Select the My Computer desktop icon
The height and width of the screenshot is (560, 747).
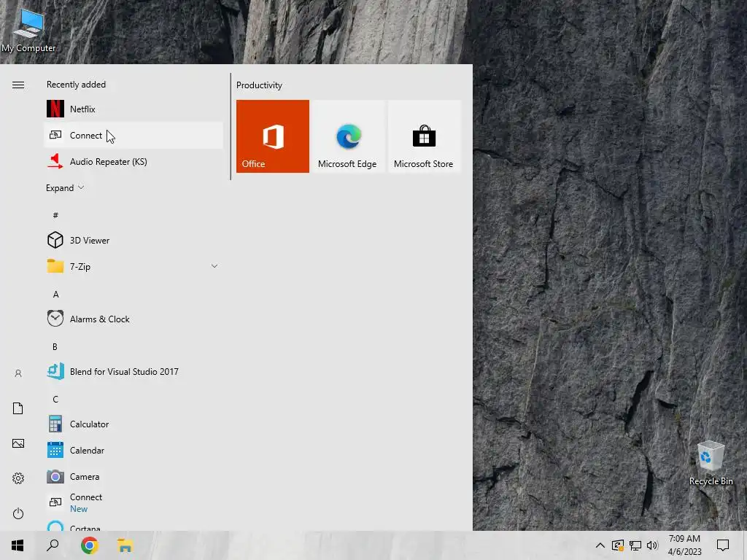(x=28, y=29)
